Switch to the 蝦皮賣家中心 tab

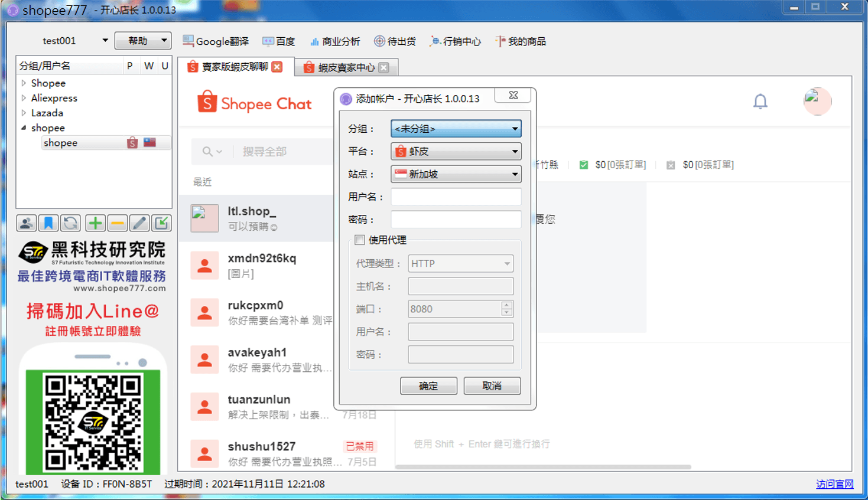(346, 67)
